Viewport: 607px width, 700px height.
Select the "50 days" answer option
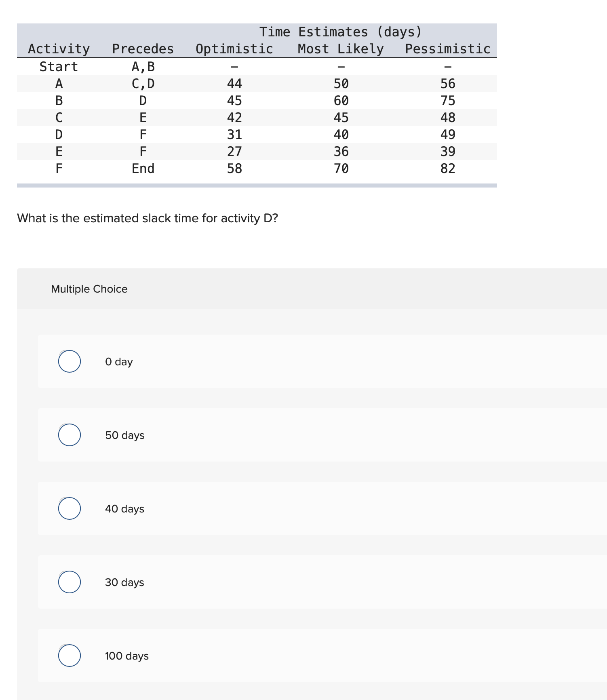pos(69,435)
